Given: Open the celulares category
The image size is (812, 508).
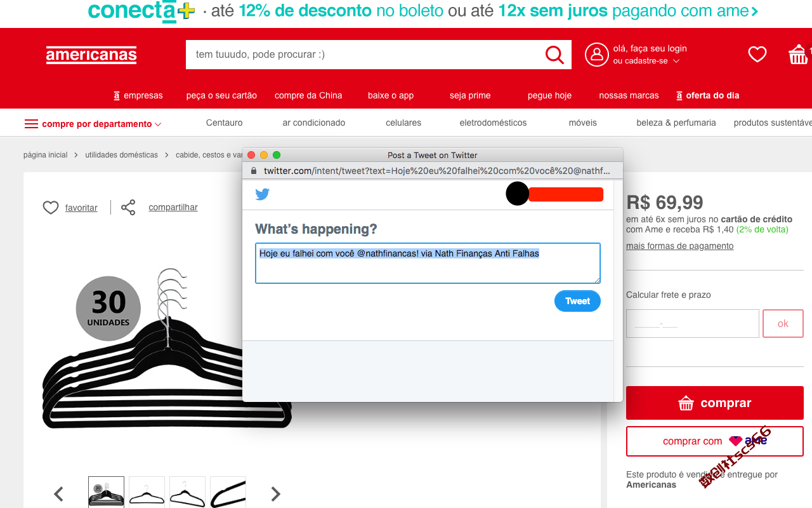Looking at the screenshot, I should tap(403, 123).
